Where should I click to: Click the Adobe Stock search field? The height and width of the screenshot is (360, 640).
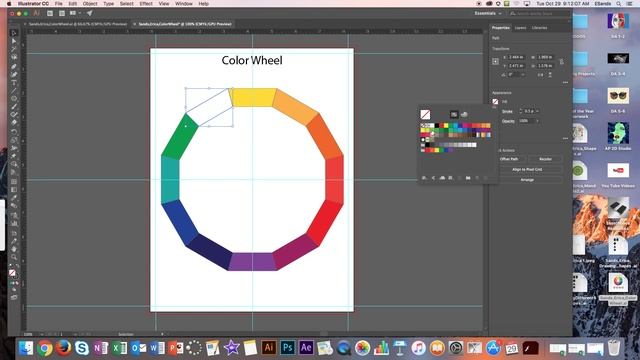tap(539, 13)
